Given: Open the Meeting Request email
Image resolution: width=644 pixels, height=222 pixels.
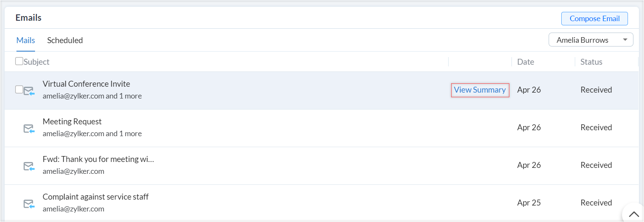Looking at the screenshot, I should 72,122.
